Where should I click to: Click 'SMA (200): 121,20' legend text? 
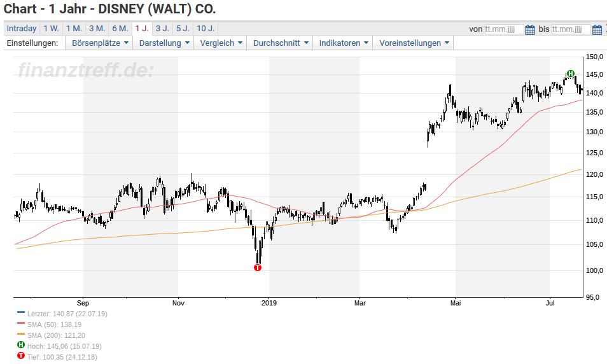56,335
